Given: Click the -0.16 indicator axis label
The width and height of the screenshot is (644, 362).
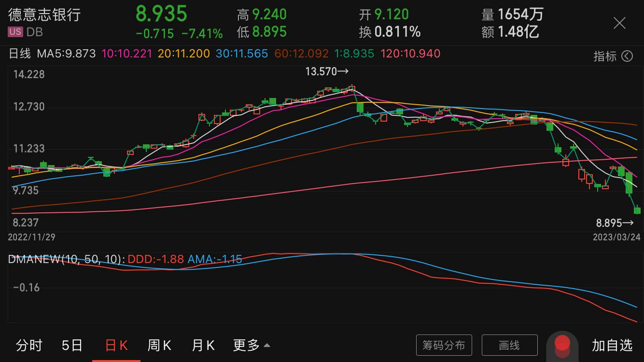Looking at the screenshot, I should click(x=26, y=287).
